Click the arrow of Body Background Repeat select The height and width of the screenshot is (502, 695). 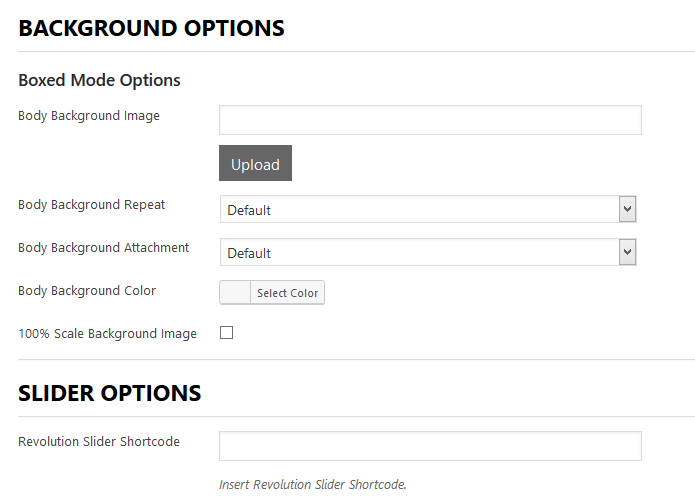click(627, 209)
